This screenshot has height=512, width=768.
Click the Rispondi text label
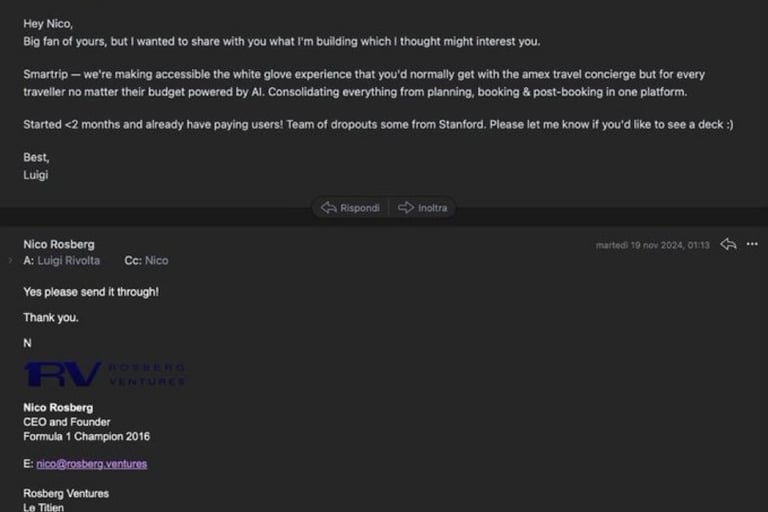coord(360,208)
